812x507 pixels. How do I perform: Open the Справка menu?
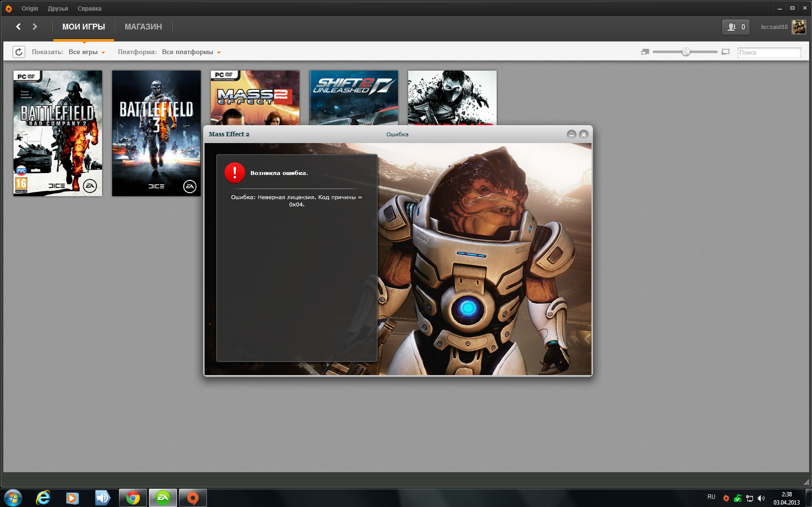[x=89, y=9]
